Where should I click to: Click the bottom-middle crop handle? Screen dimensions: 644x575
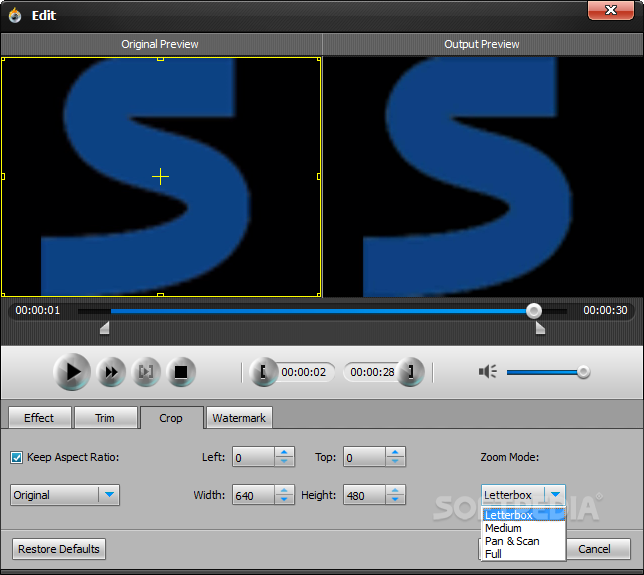tap(161, 294)
